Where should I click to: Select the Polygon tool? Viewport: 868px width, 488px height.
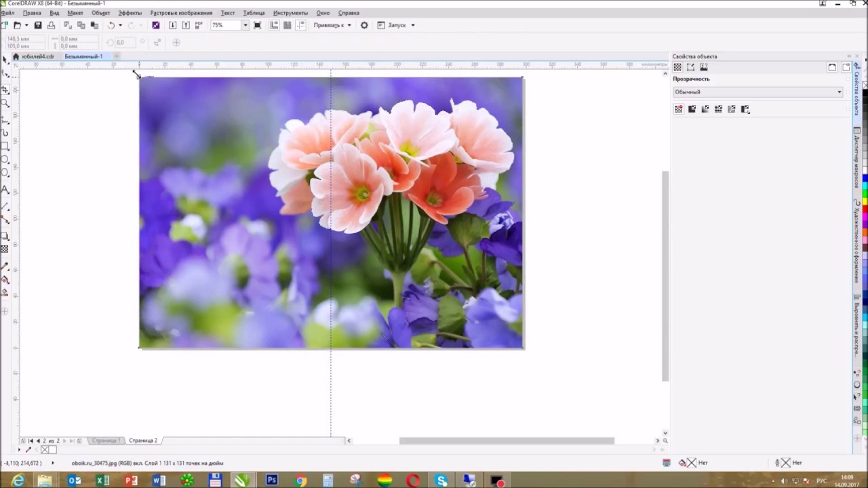coord(5,174)
